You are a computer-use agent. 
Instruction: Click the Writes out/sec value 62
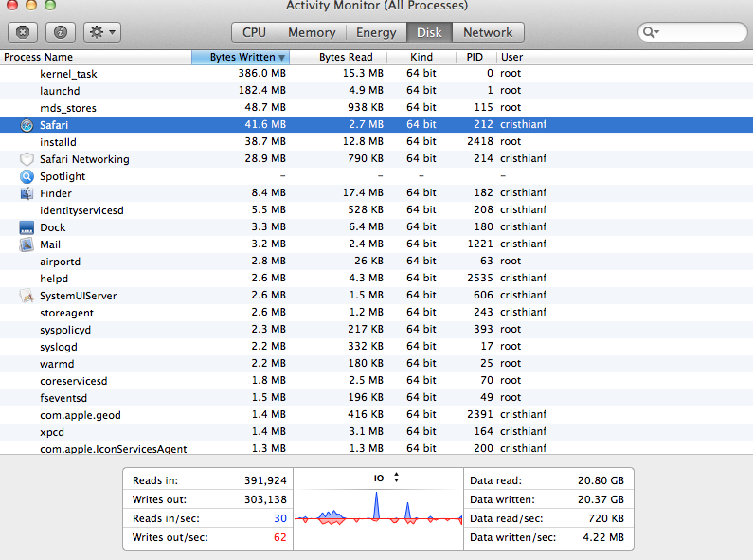[x=280, y=537]
